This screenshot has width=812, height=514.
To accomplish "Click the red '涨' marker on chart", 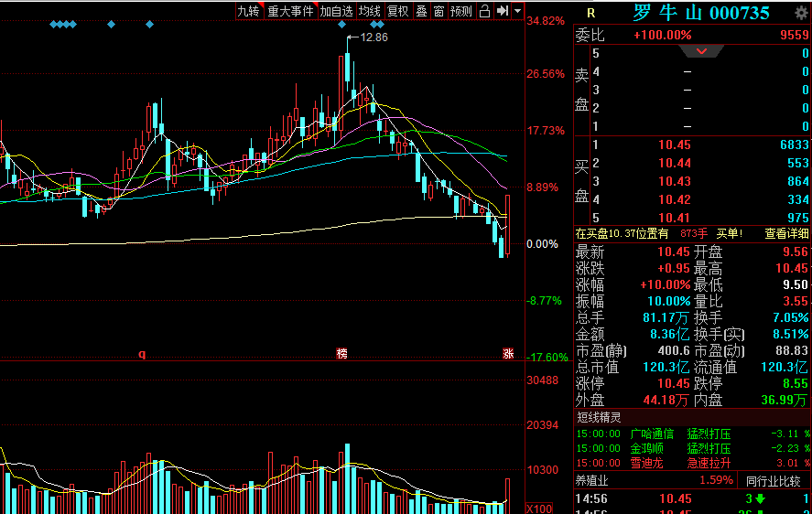I will click(x=507, y=354).
